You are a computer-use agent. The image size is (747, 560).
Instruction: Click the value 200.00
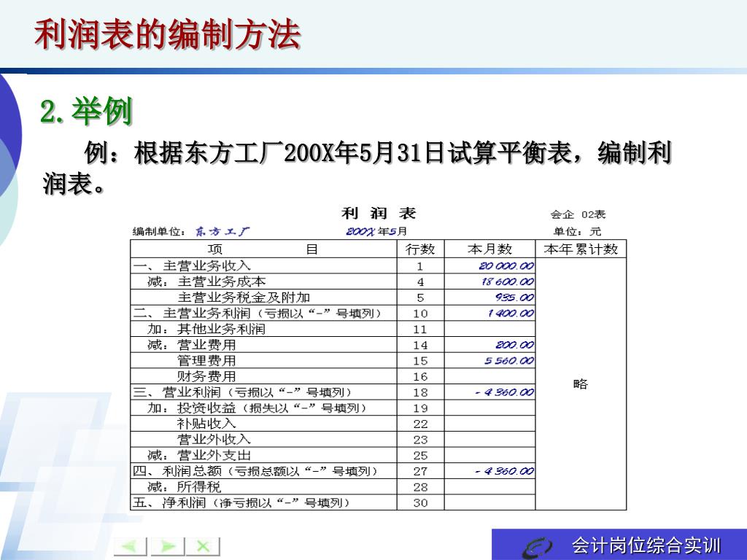tap(514, 344)
